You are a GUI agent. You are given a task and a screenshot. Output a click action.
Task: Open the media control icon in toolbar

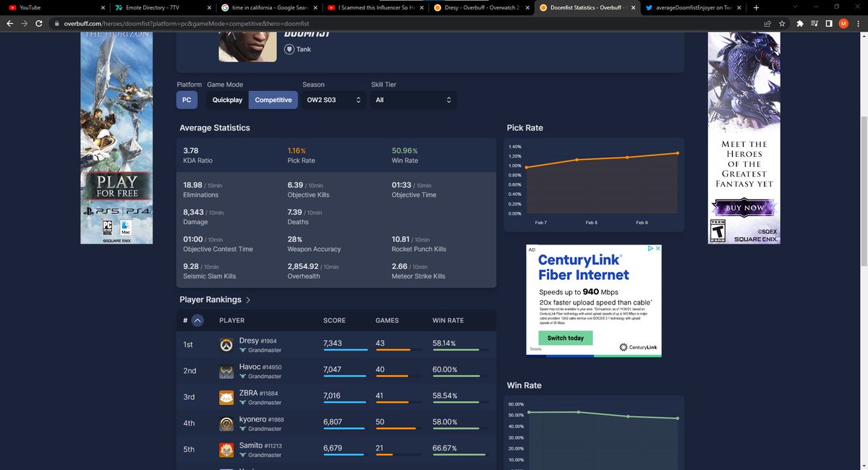coord(815,23)
